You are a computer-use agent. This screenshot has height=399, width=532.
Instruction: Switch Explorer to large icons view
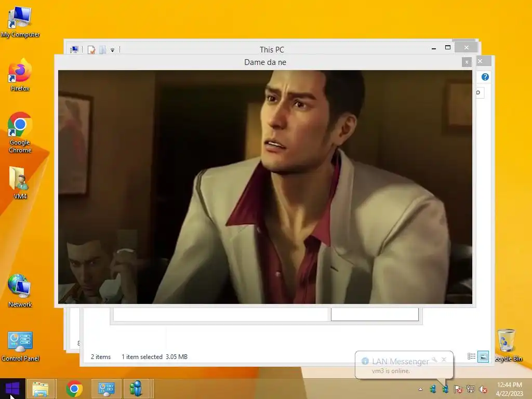point(483,356)
